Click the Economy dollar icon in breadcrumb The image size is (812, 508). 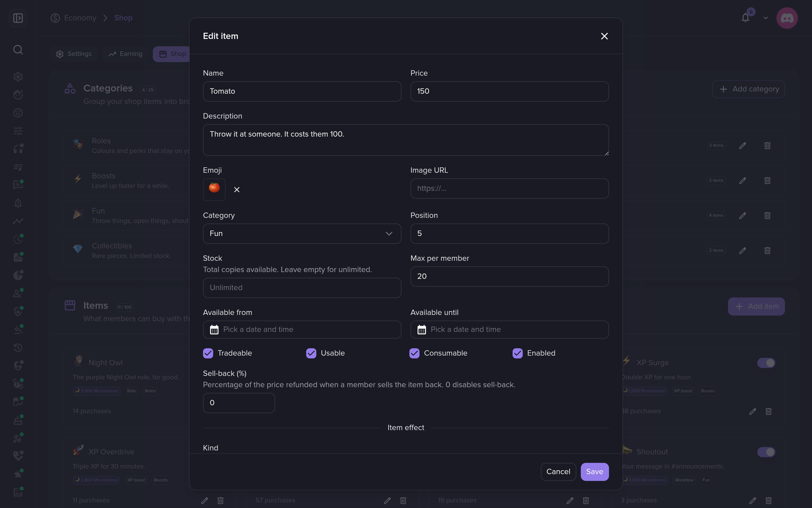pos(55,18)
